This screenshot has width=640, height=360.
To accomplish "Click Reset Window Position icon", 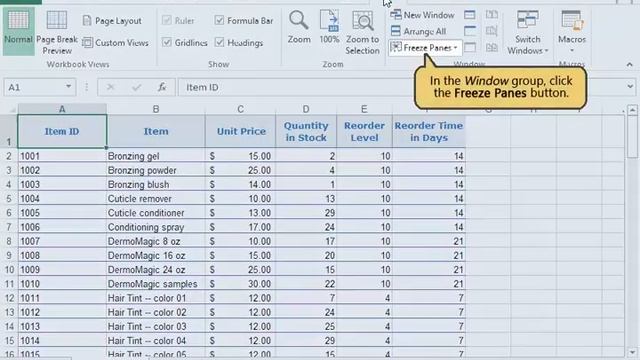I will (x=492, y=47).
